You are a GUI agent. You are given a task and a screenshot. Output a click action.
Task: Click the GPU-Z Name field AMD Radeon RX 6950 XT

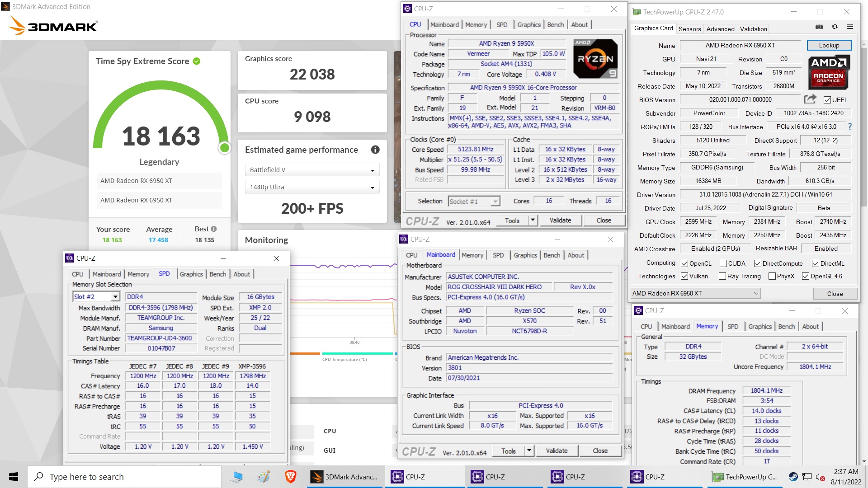[740, 45]
